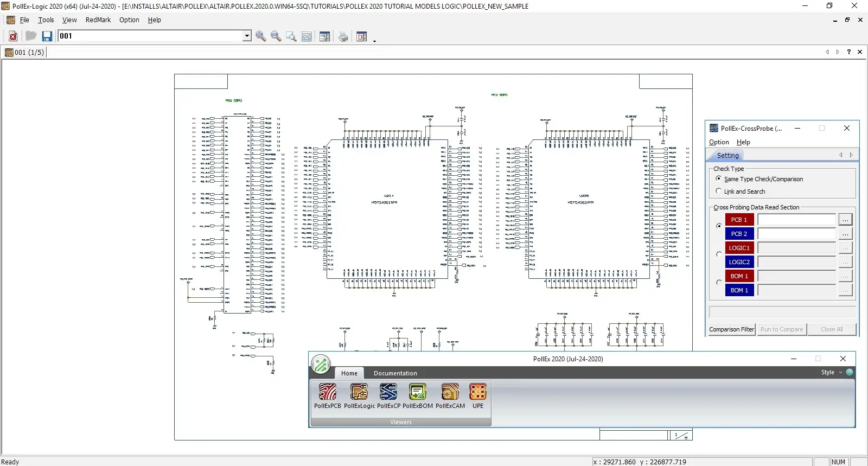Click the fit-to-window view icon
The image size is (868, 466).
307,36
